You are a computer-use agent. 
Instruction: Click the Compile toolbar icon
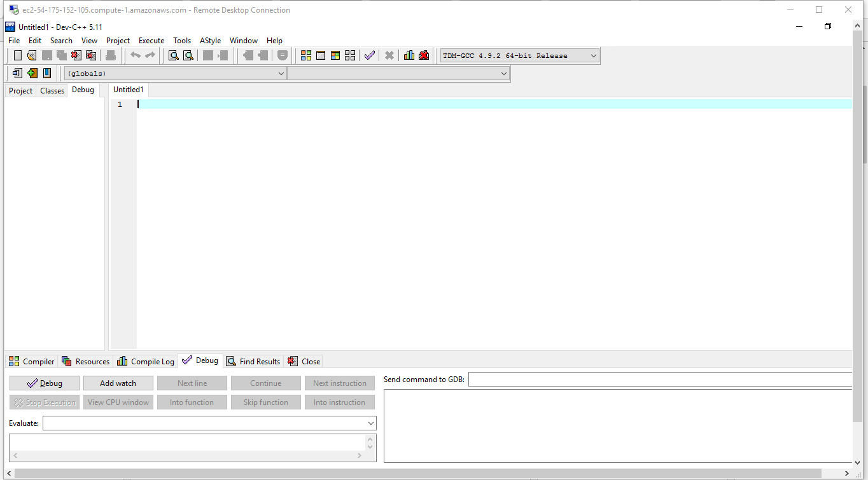click(x=306, y=55)
